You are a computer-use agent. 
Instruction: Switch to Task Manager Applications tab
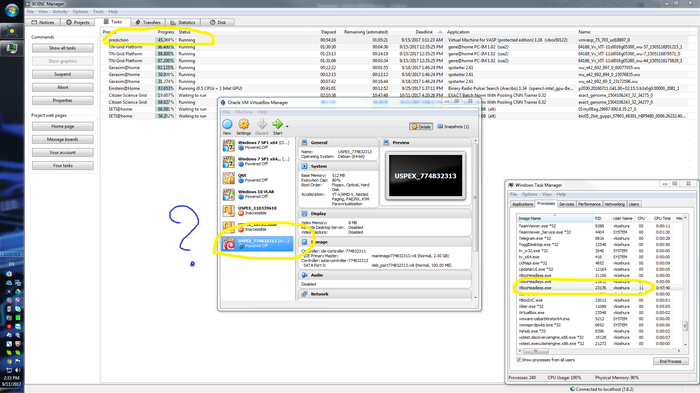coord(522,204)
